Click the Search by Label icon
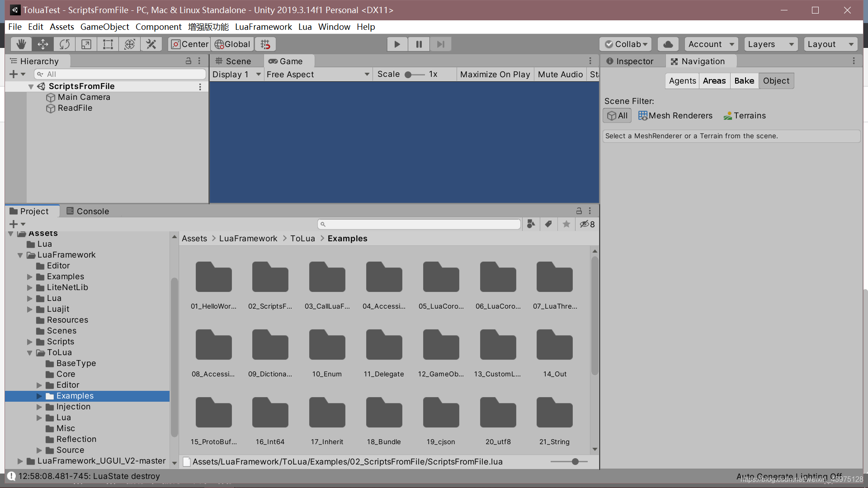The height and width of the screenshot is (488, 868). (548, 224)
